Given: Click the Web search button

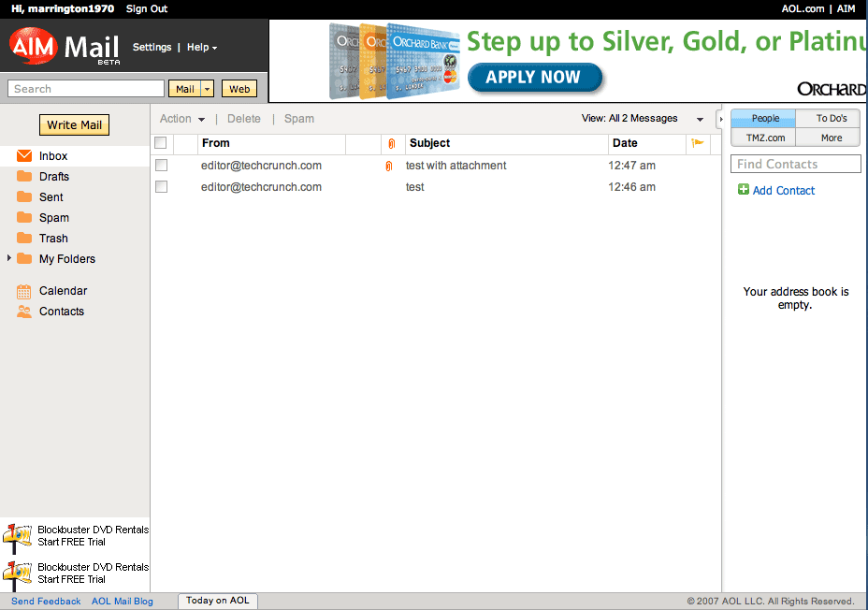Looking at the screenshot, I should (239, 89).
